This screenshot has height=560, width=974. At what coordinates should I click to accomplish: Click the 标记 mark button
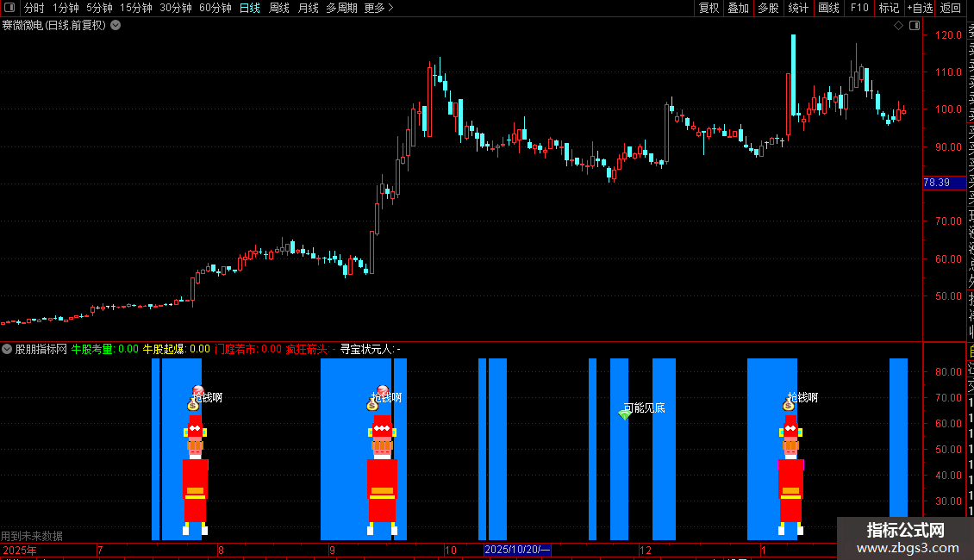coord(889,8)
